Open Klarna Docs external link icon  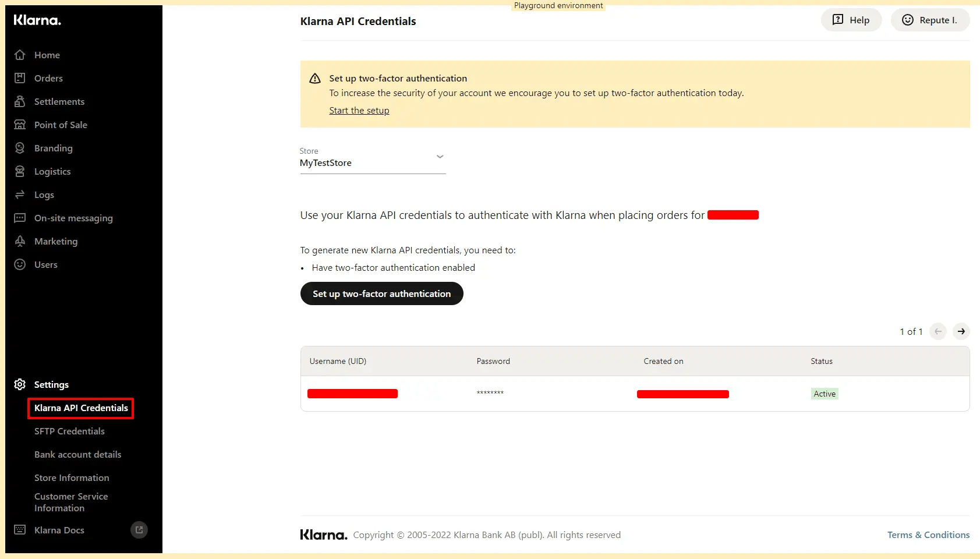pos(139,530)
